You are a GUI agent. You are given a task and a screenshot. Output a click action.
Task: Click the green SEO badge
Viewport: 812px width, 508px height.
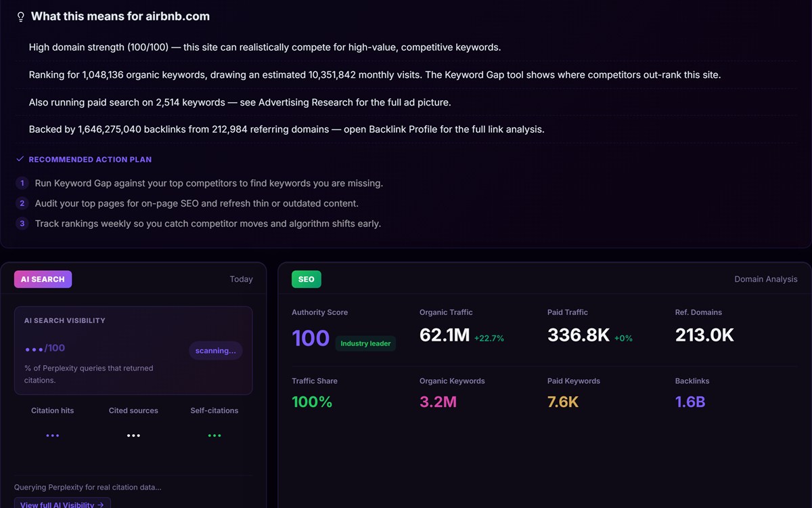click(307, 279)
